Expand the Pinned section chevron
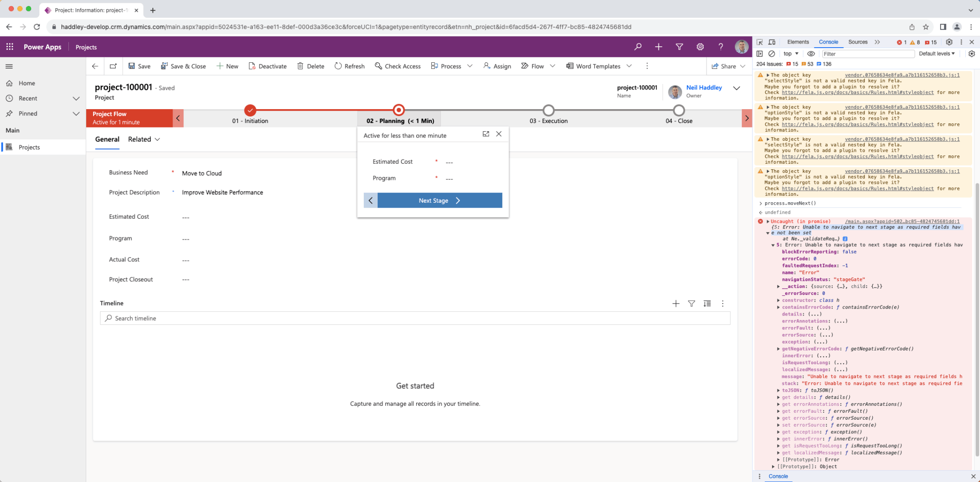The height and width of the screenshot is (482, 980). 76,113
